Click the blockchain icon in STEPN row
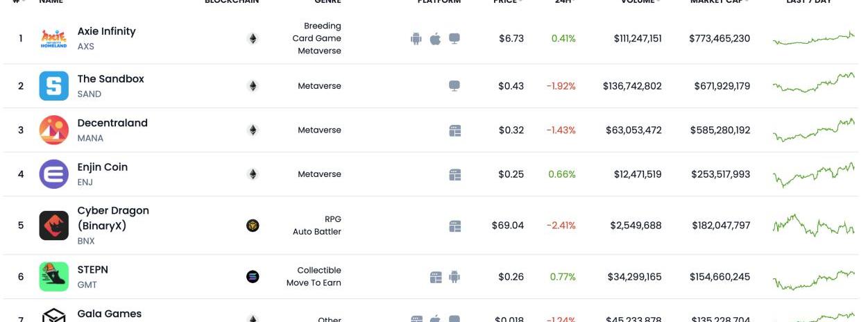This screenshot has height=322, width=868. click(253, 277)
